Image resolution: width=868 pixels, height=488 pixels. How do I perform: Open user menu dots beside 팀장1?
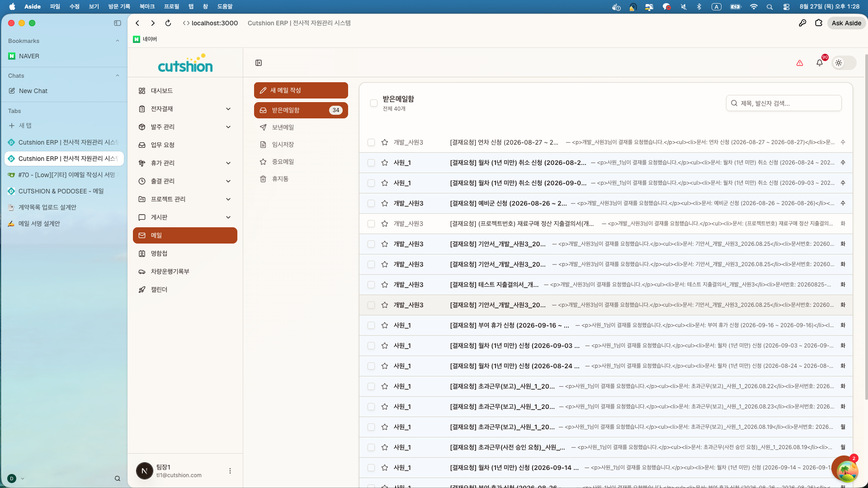(x=230, y=471)
